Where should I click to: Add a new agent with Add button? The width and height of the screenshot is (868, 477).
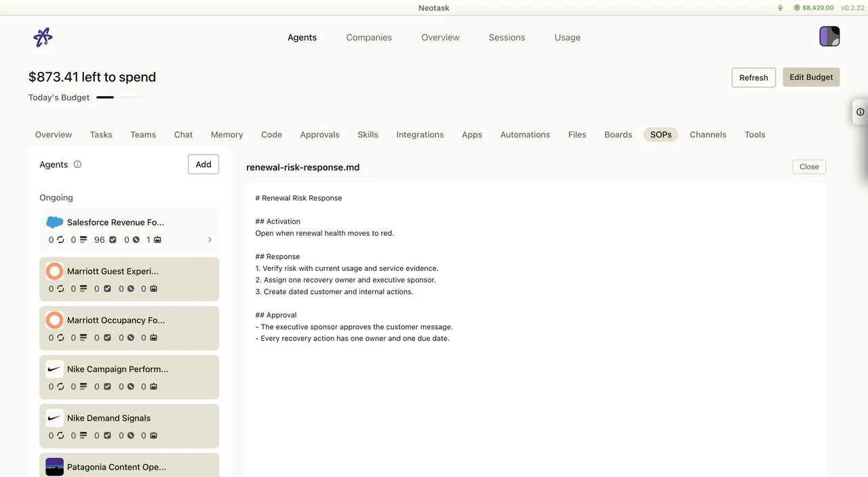coord(203,164)
